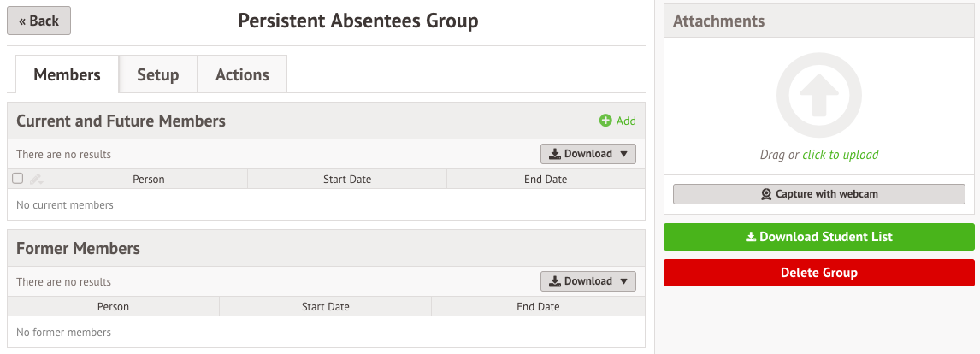Click the download tray icon in Current Members
980x354 pixels.
point(555,154)
